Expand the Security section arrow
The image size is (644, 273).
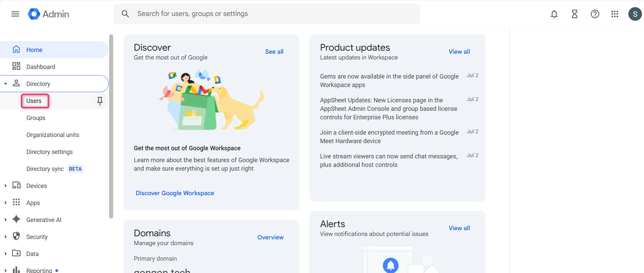point(6,237)
